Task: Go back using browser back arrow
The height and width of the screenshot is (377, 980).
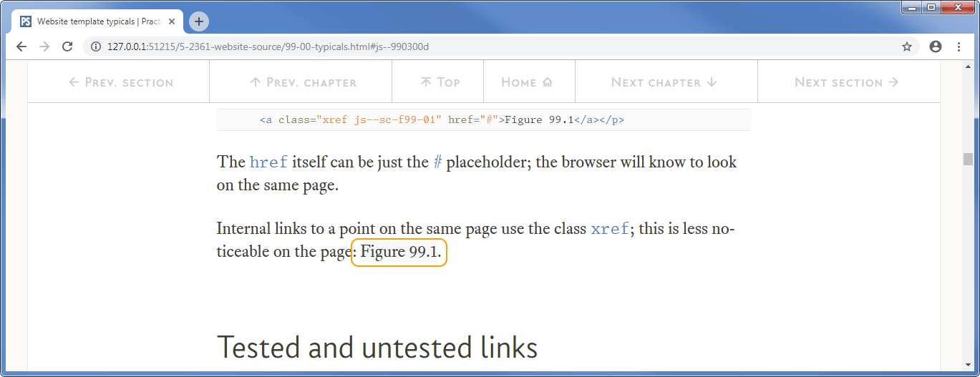Action: (x=21, y=46)
